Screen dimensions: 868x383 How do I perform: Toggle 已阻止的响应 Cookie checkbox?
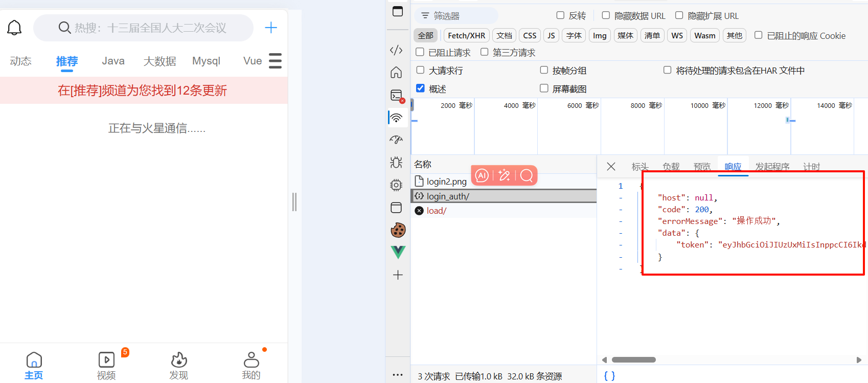[x=759, y=35]
